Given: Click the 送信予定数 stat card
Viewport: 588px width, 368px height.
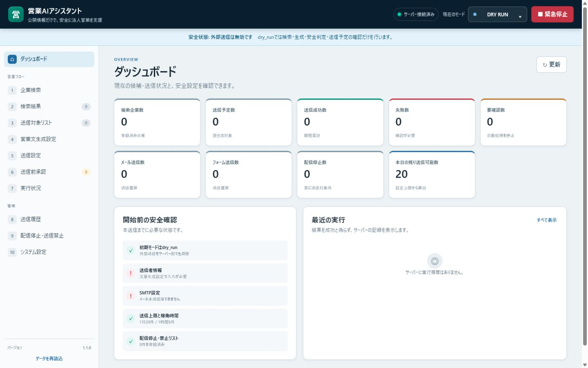Looking at the screenshot, I should 249,122.
